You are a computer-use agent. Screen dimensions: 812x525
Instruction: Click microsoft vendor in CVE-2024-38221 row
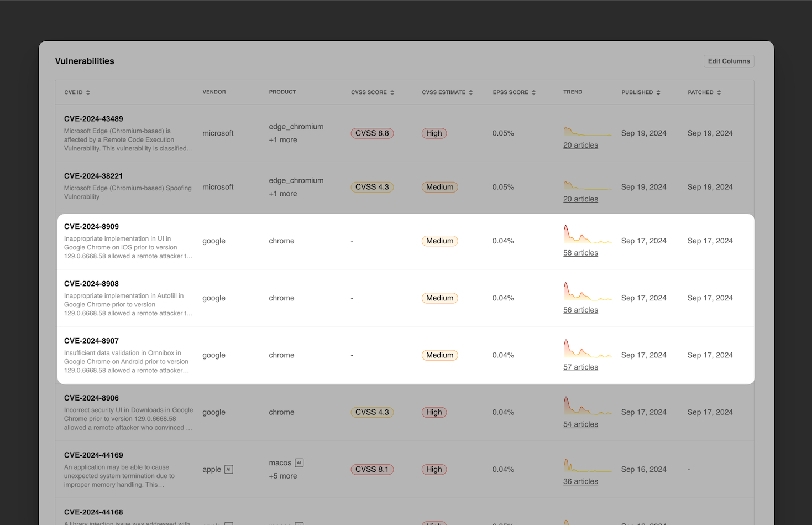(x=218, y=187)
